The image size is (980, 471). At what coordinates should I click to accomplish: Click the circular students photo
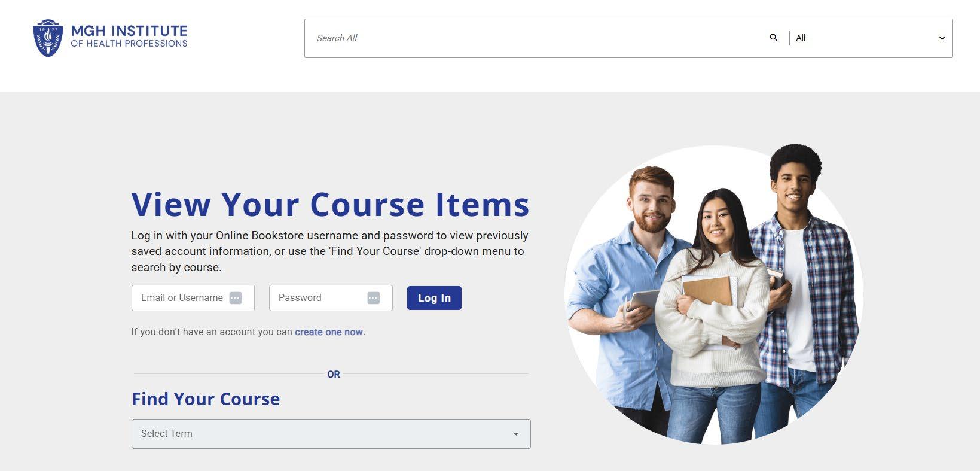coord(714,294)
